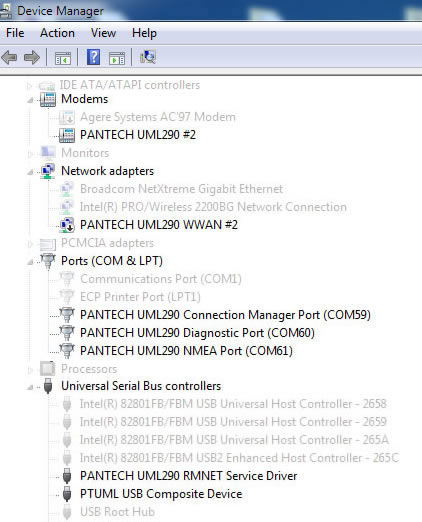Image resolution: width=422 pixels, height=522 pixels.
Task: Click Universal Serial Bus controllers label
Action: tap(141, 386)
